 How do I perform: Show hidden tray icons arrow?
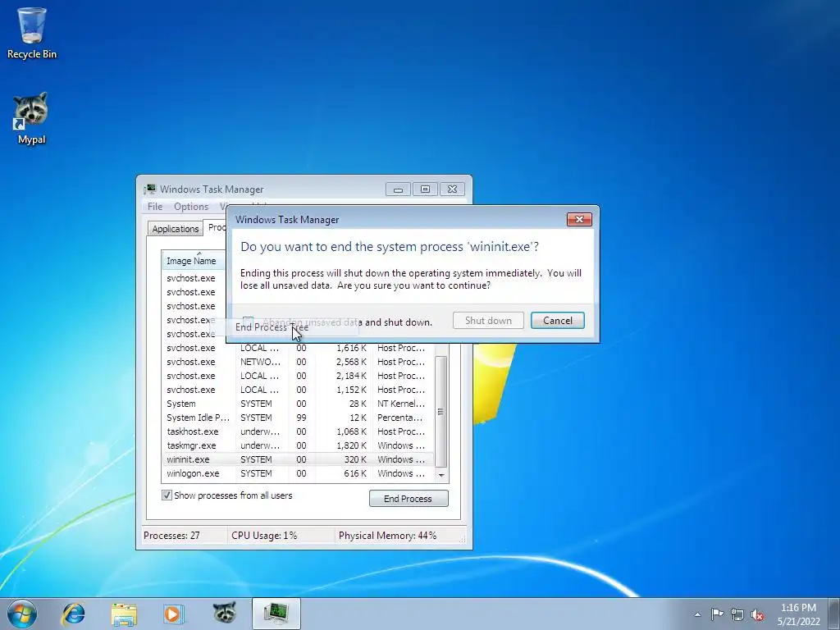[697, 614]
